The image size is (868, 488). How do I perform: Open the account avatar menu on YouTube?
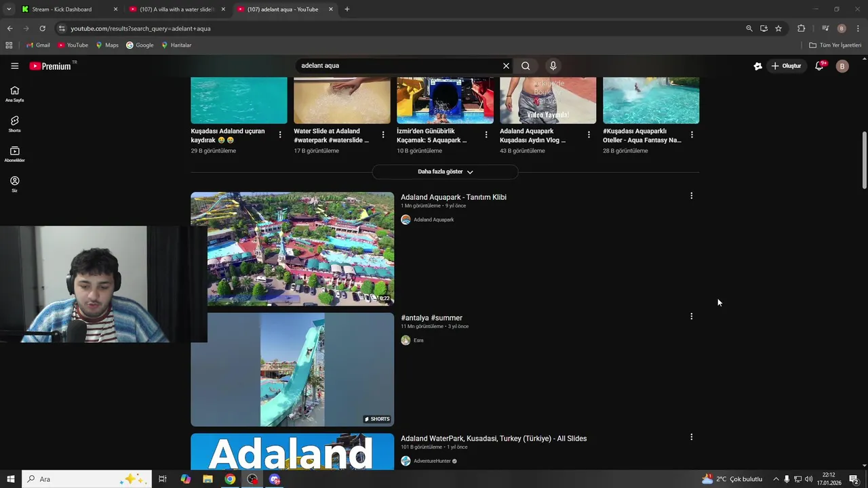842,66
